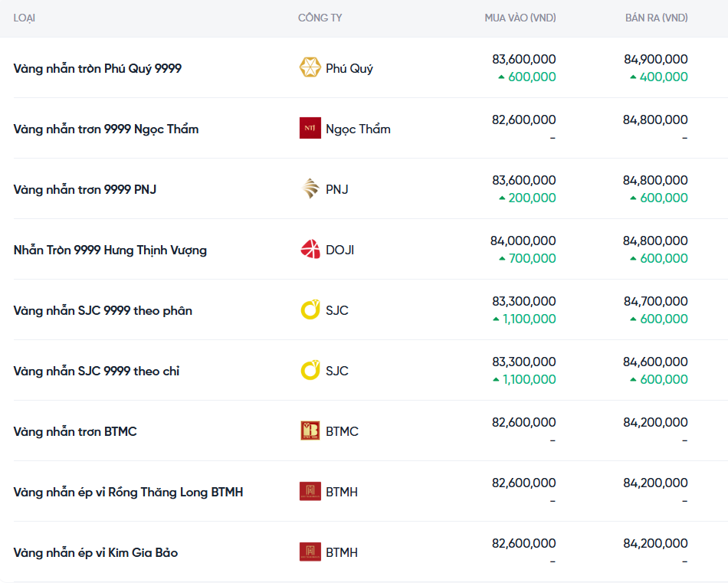Open Vàng nhẫn tròn Phú Quý 9999

tap(97, 68)
